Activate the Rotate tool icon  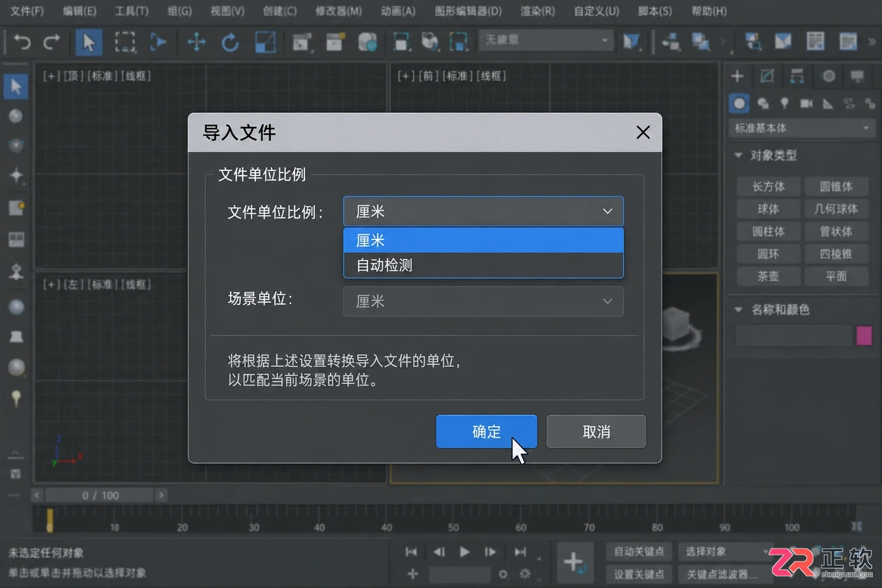point(230,42)
